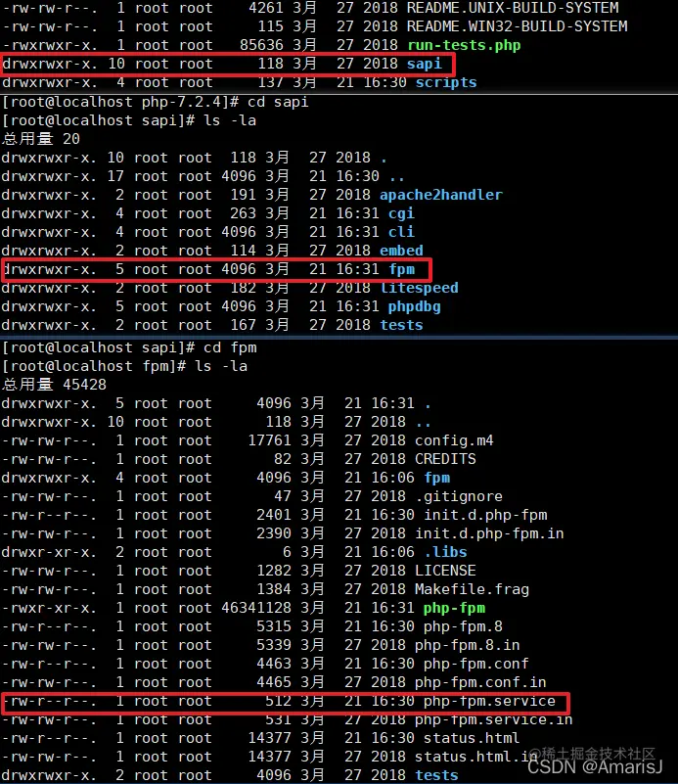Click the php-fpm.service.in file name
The image size is (678, 784).
click(494, 719)
